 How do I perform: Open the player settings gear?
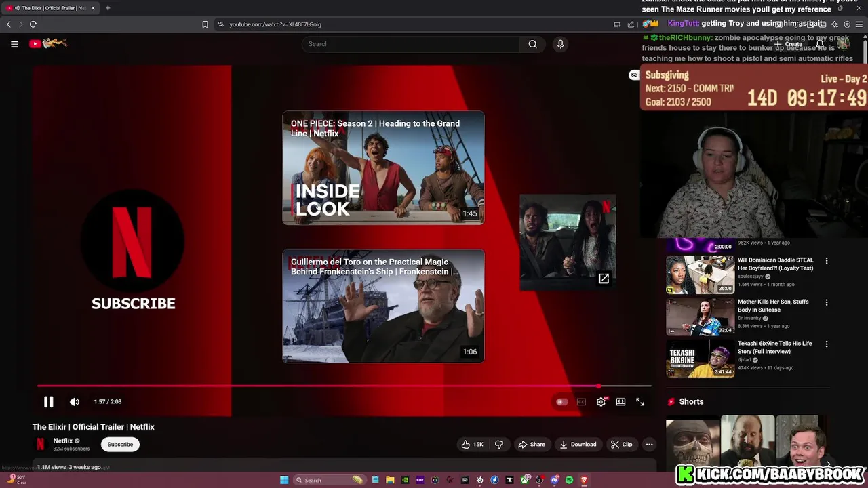point(601,402)
